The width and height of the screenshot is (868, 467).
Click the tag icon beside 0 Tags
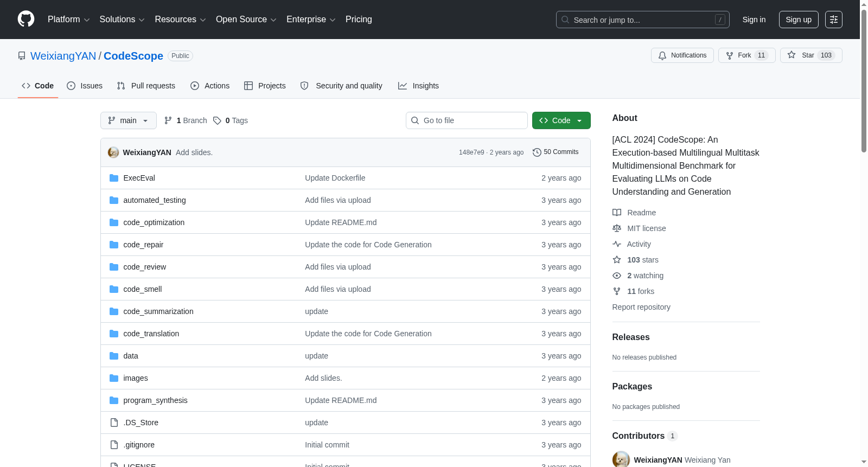coord(217,120)
